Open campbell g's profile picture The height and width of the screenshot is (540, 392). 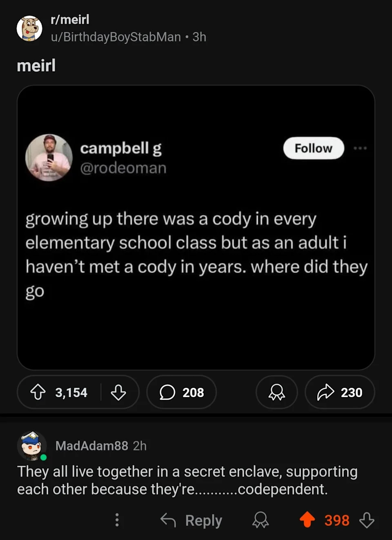tap(49, 158)
